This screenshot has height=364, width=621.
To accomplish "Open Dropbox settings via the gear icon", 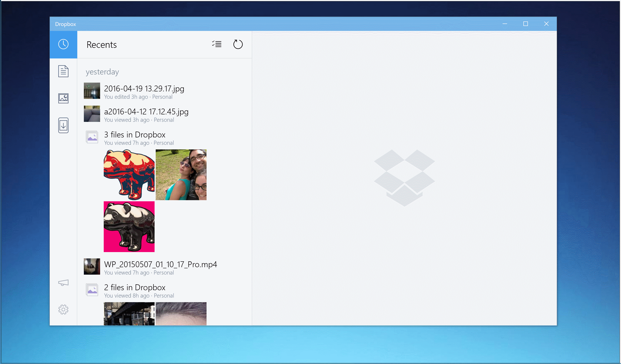I will point(63,310).
